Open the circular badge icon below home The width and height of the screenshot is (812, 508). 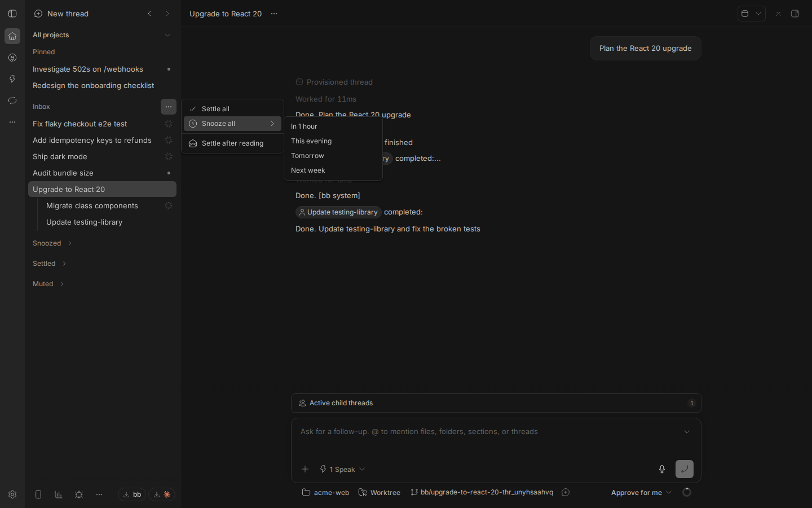click(12, 58)
